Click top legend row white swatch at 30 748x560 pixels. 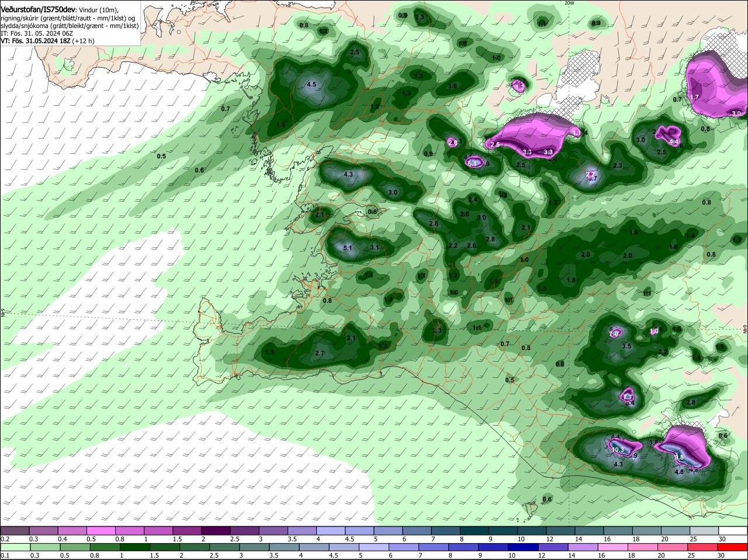pos(733,530)
